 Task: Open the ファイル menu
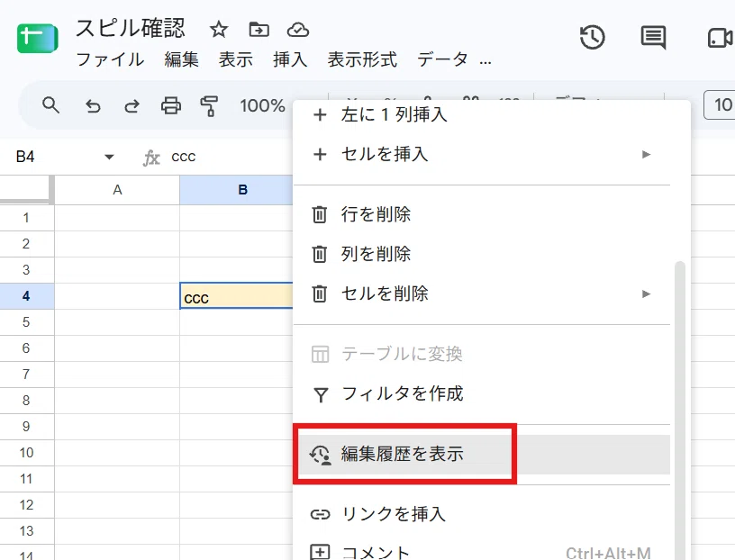coord(110,60)
